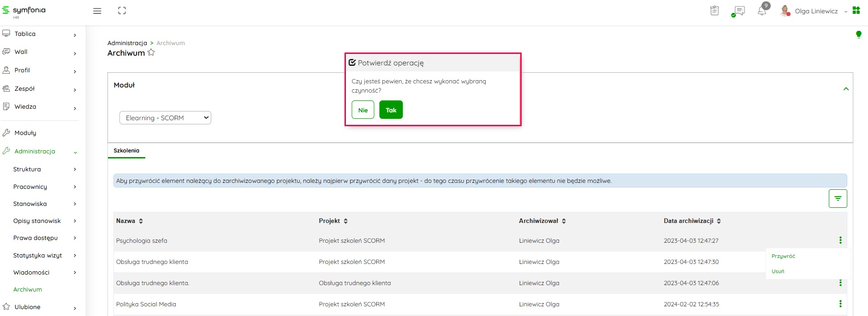The height and width of the screenshot is (316, 868).
Task: Expand the Tablica sidebar item
Action: (39, 34)
